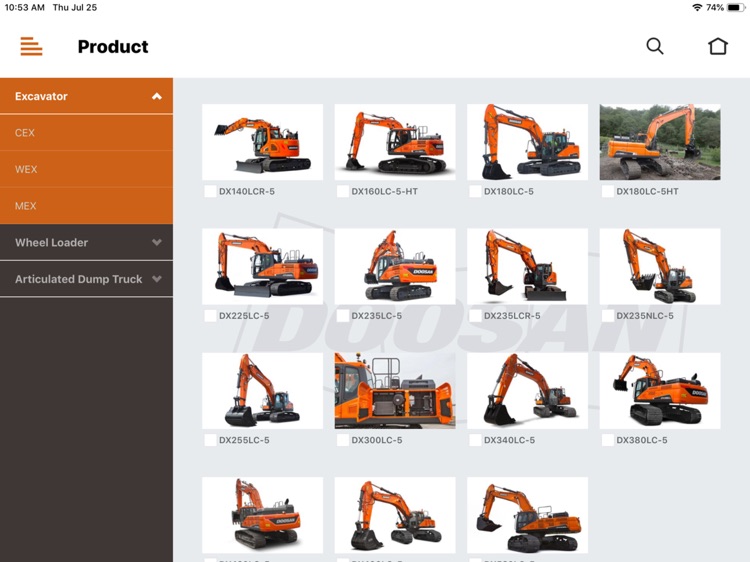The height and width of the screenshot is (562, 750).
Task: Tick the DX180LC-5 checkbox
Action: tap(475, 191)
